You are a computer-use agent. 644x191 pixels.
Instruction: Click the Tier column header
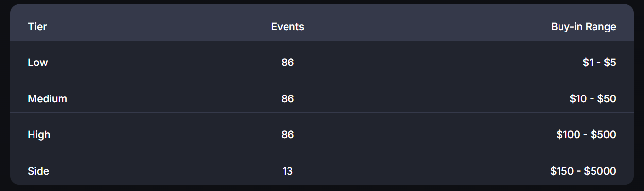[37, 27]
